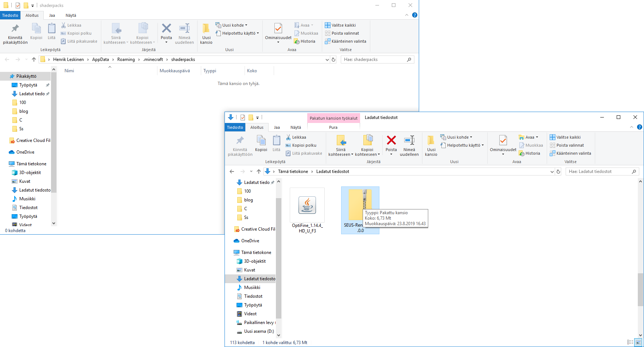Click Poista valinnat in Ladatut tiedostot ribbon
This screenshot has height=347, width=644.
coord(567,145)
